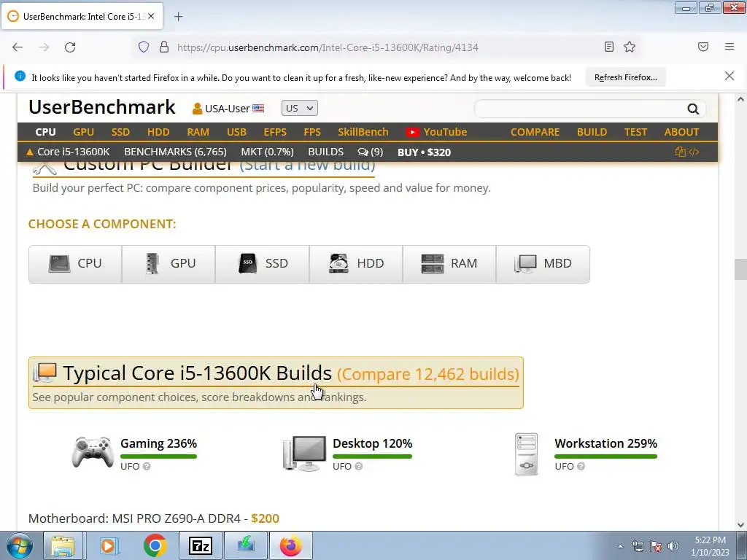Click the Workstation tower icon
The image size is (747, 560).
pyautogui.click(x=527, y=454)
